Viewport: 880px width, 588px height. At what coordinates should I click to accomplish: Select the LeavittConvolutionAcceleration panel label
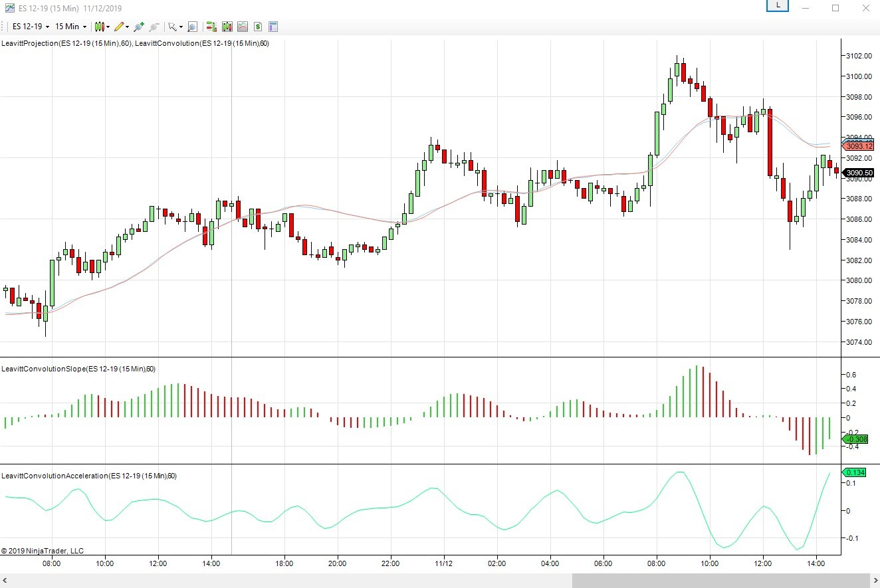coord(88,476)
